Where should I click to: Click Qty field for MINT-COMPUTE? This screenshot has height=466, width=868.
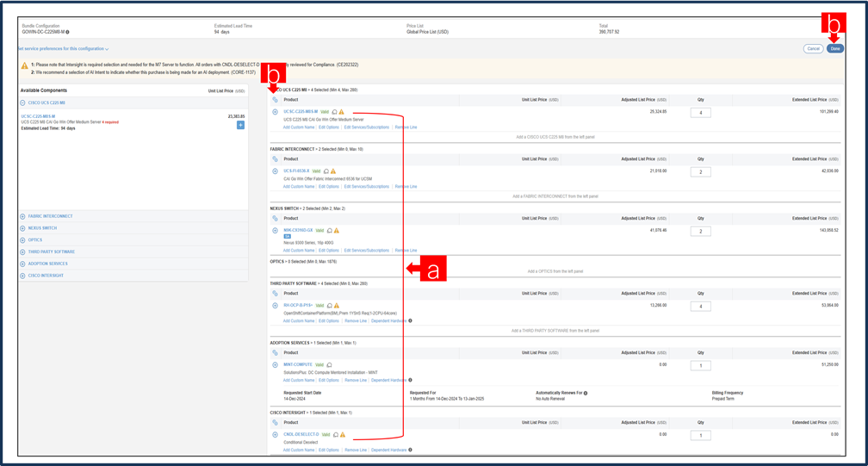(700, 366)
